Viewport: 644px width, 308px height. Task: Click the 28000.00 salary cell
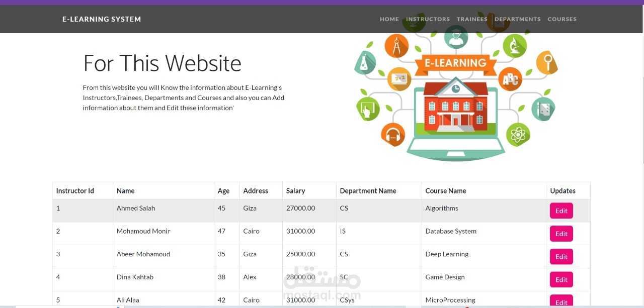tap(309, 280)
